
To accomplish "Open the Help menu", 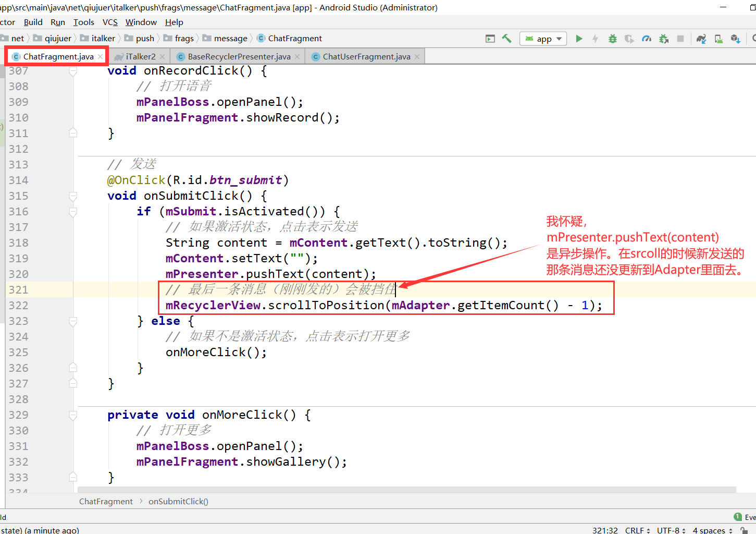I will pos(174,22).
